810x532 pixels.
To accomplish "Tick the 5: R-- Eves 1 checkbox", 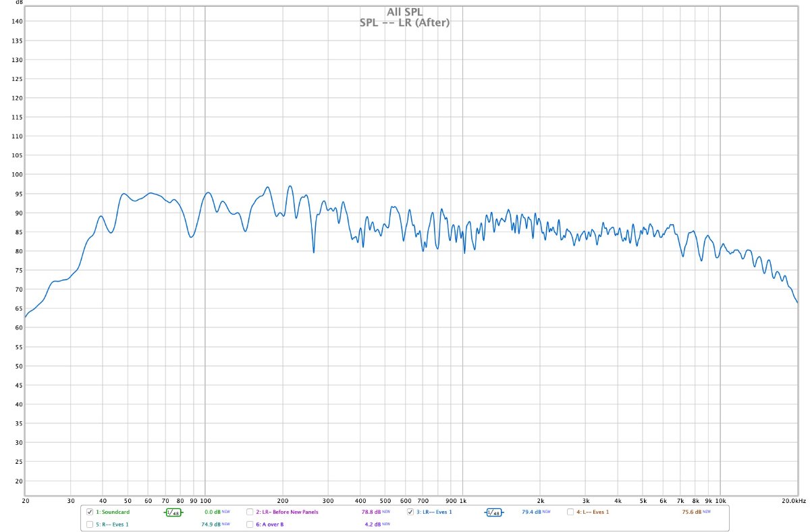I will [x=90, y=525].
